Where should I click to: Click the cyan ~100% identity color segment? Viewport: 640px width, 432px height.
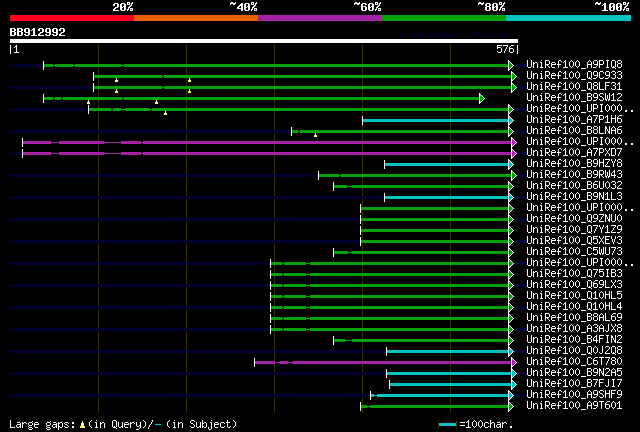coord(569,18)
